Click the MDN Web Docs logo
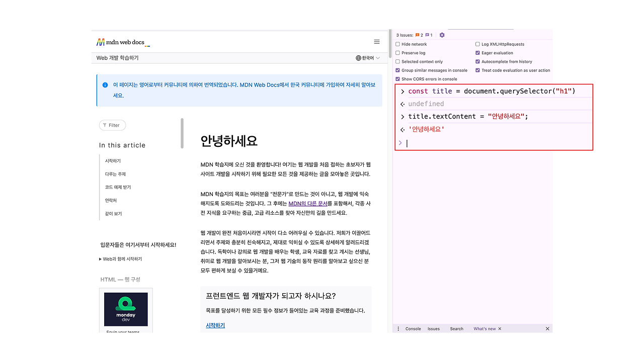This screenshot has width=644, height=362. [x=123, y=42]
